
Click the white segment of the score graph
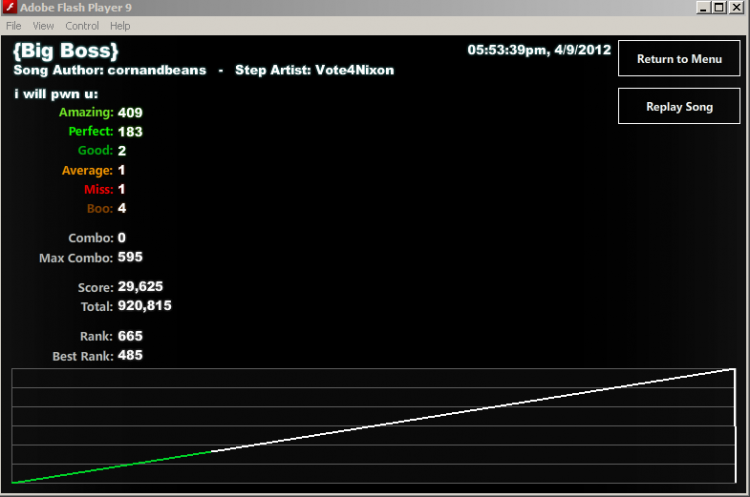(x=473, y=410)
